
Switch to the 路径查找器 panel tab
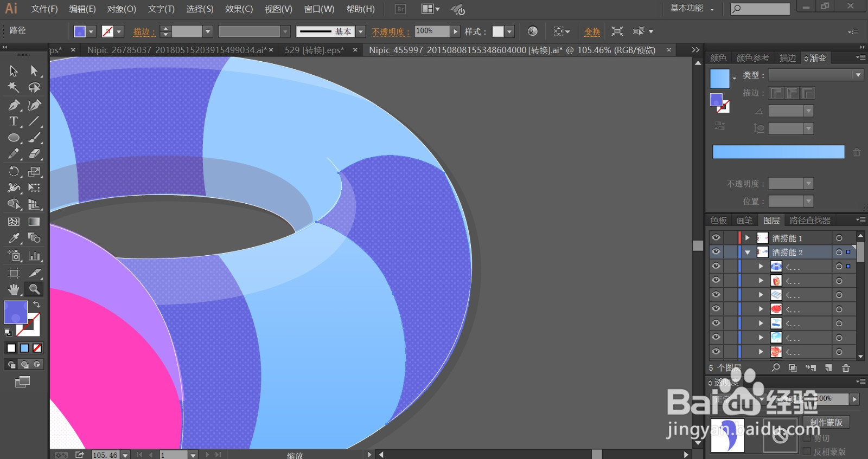pyautogui.click(x=810, y=220)
